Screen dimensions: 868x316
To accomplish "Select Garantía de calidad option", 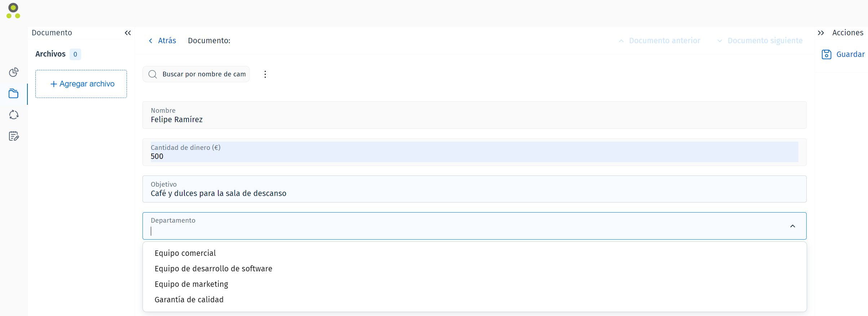I will point(474,300).
